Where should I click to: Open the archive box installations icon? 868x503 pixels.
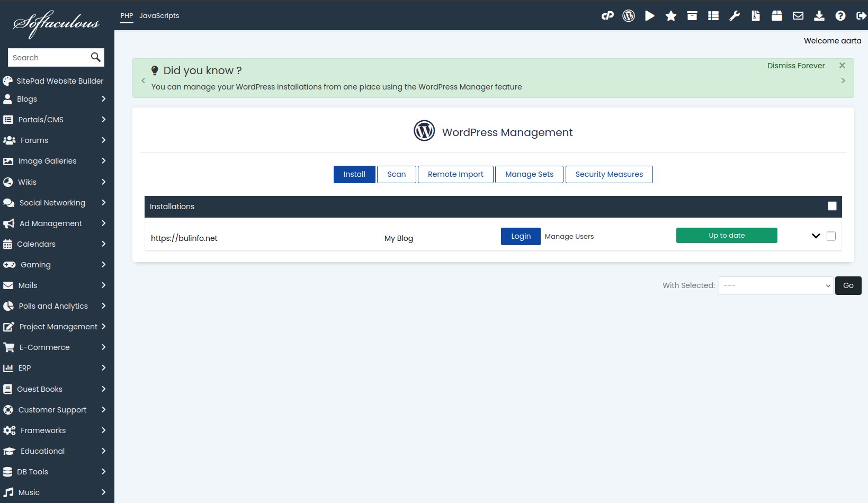pos(692,16)
